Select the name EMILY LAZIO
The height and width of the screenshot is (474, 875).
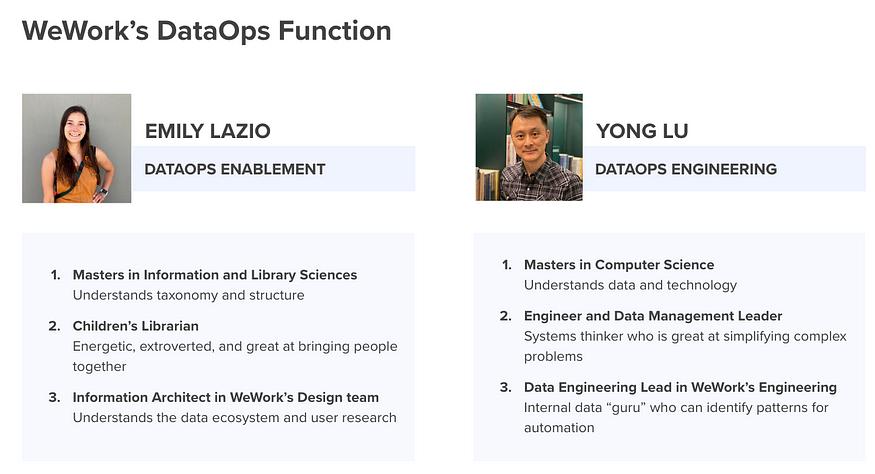click(x=208, y=131)
